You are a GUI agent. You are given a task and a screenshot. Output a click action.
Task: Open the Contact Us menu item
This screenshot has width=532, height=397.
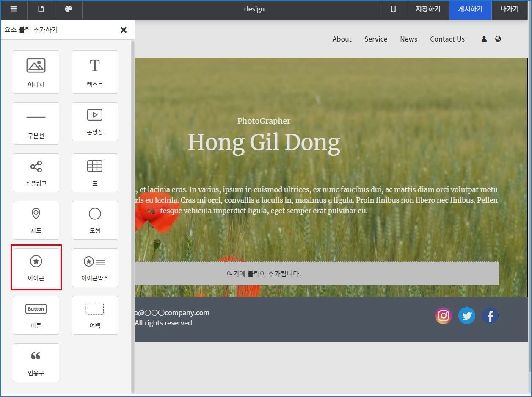pyautogui.click(x=447, y=39)
